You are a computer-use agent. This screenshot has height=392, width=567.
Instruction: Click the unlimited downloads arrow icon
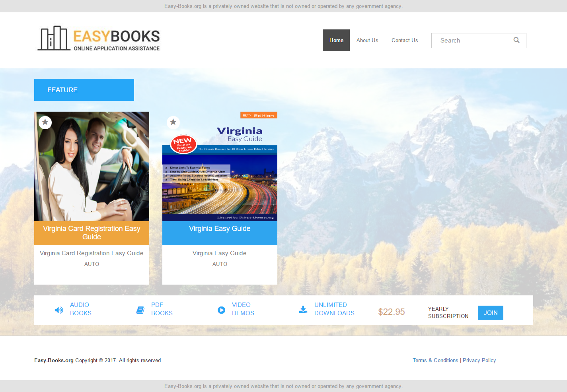(x=303, y=310)
